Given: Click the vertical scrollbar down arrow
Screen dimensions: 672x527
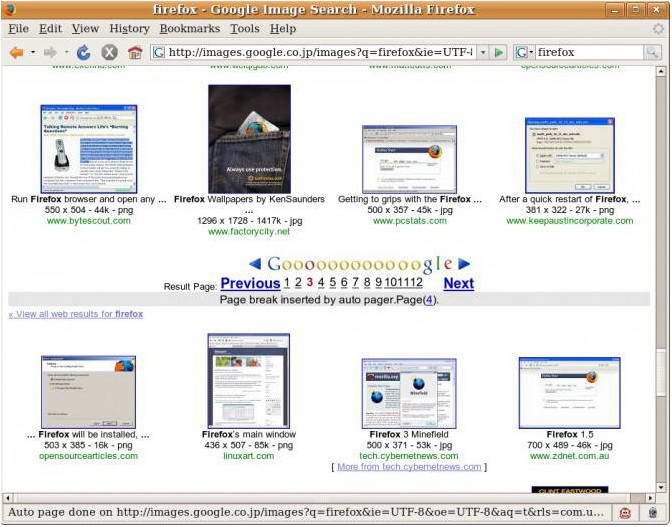Looking at the screenshot, I should [661, 488].
